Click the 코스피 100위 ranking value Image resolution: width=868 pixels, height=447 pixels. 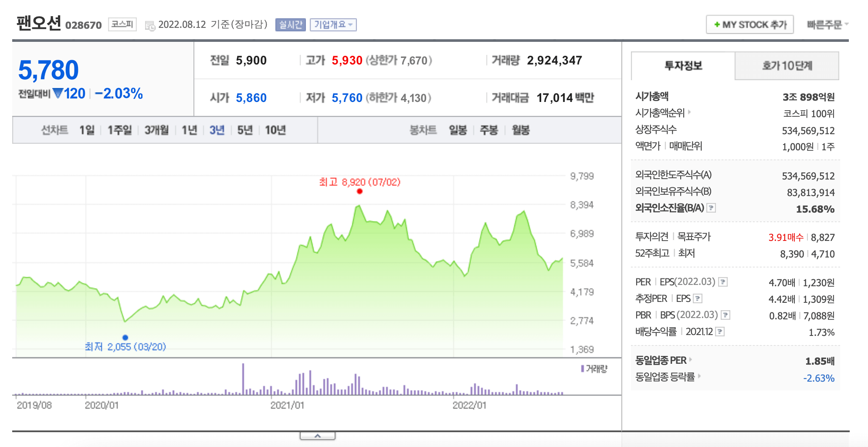point(809,113)
